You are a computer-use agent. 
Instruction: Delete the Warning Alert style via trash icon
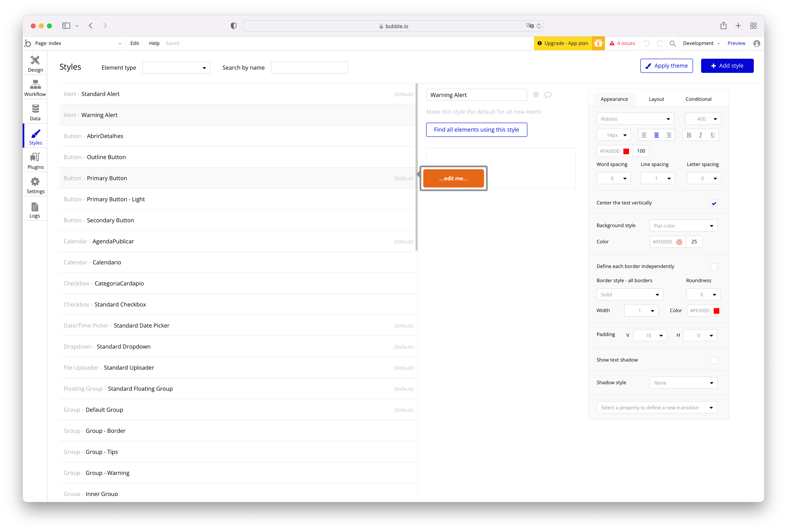tap(536, 95)
